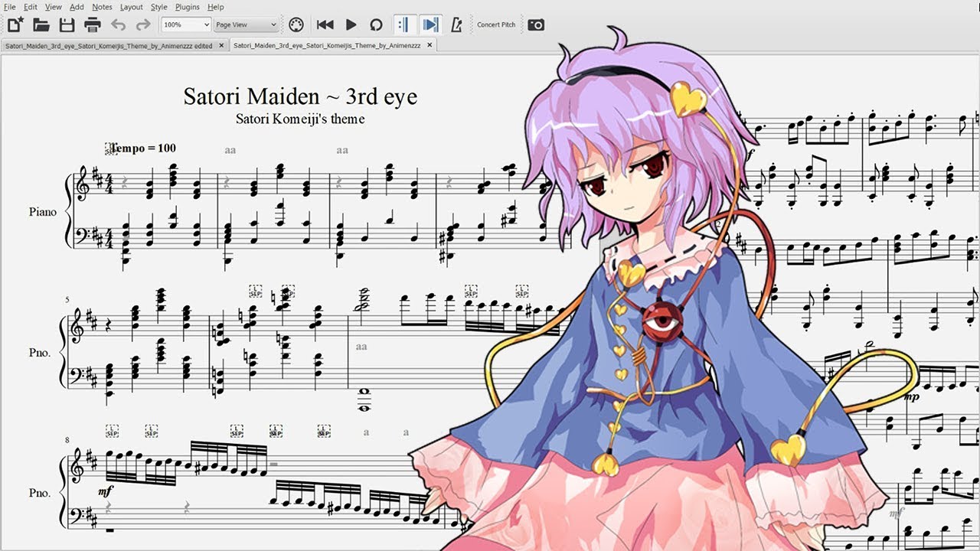Redo the last undone action
This screenshot has width=980, height=551.
[143, 24]
